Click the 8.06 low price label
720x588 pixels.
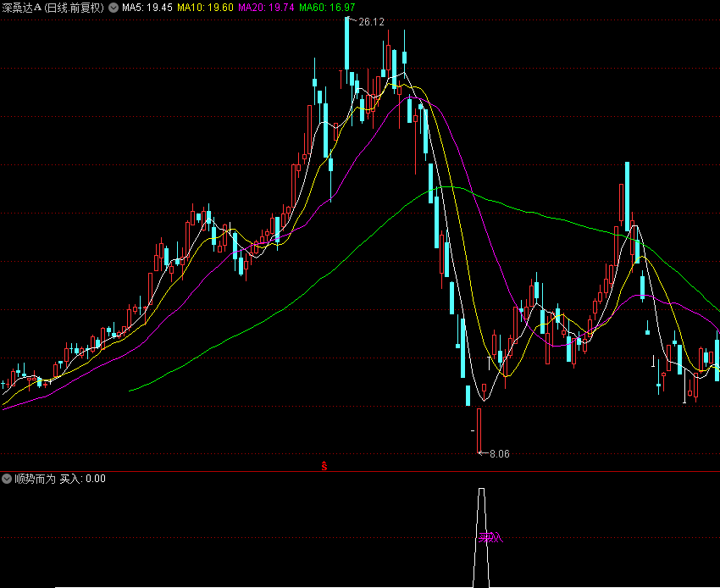point(500,454)
